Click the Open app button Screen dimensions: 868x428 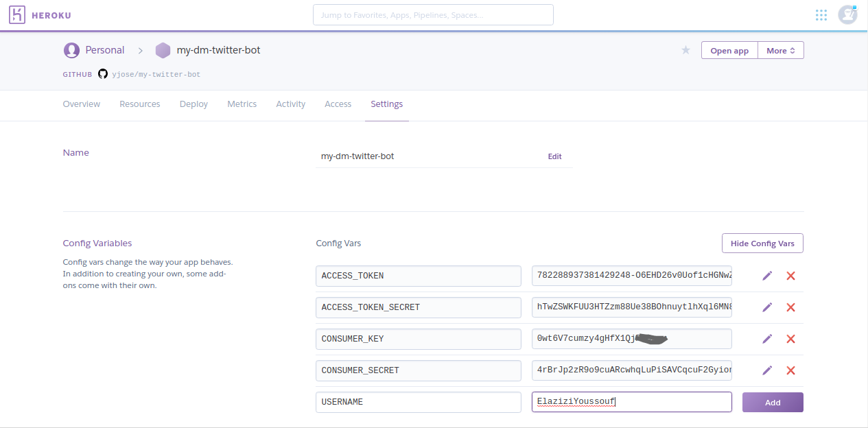[729, 49]
